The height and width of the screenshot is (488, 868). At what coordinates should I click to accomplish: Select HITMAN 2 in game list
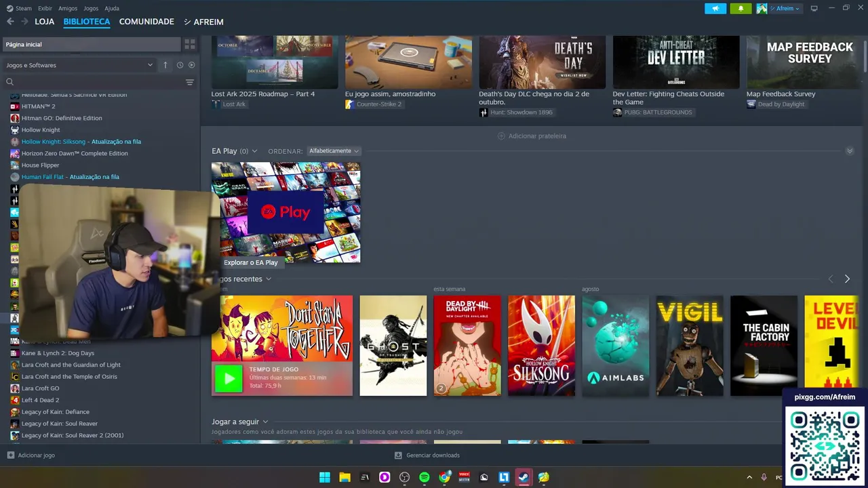[38, 106]
